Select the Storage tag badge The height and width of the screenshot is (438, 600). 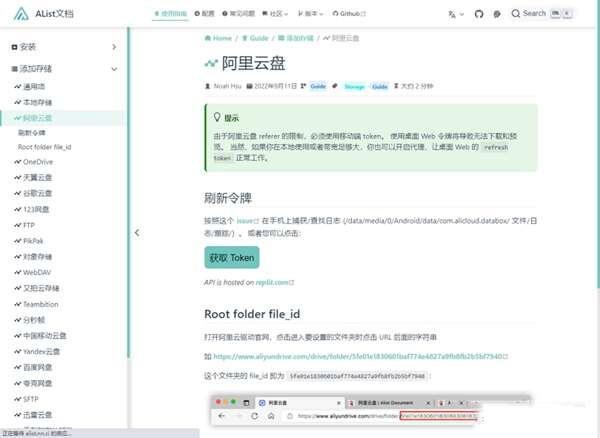coord(354,87)
